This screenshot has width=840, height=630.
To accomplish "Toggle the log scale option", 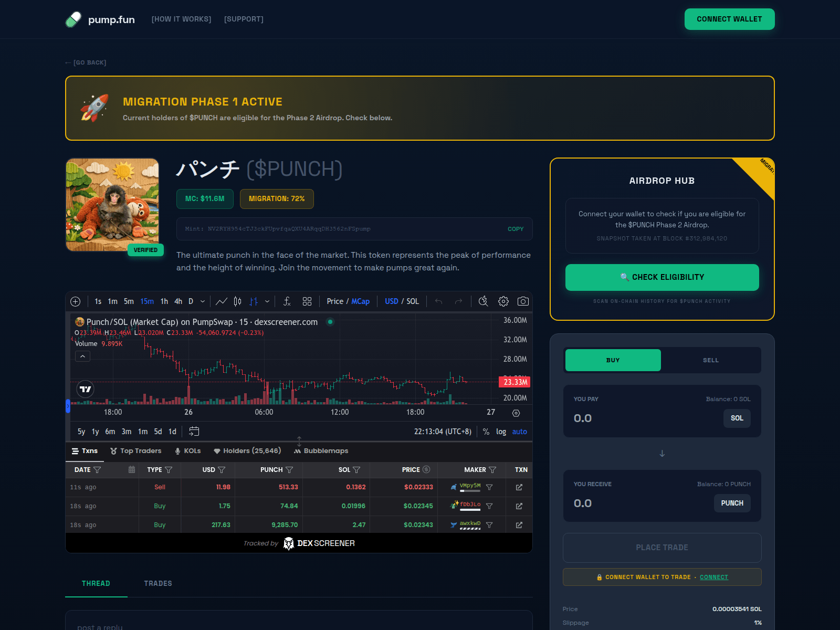I will click(x=501, y=432).
